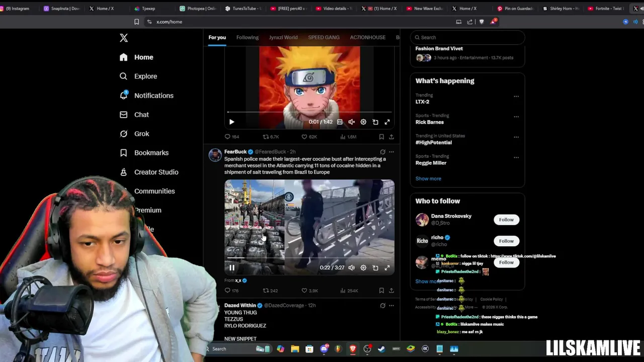
Task: Reply to the Naruto video post
Action: point(231,137)
